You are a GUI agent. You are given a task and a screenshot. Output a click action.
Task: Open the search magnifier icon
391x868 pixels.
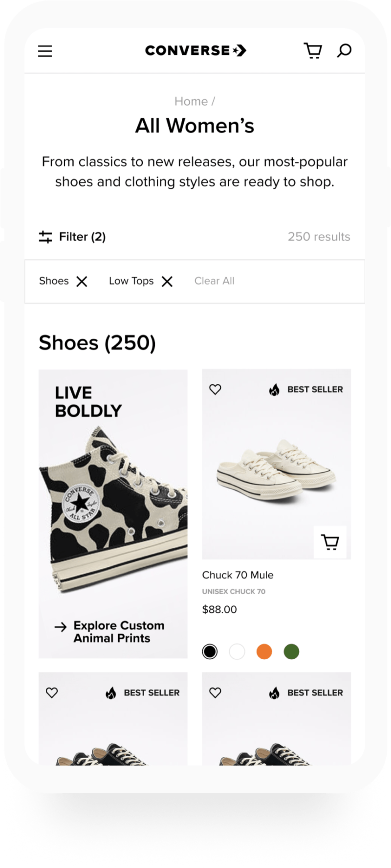345,50
